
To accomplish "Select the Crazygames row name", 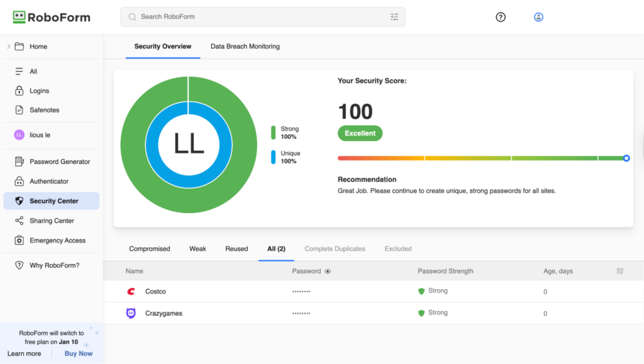I will 164,313.
